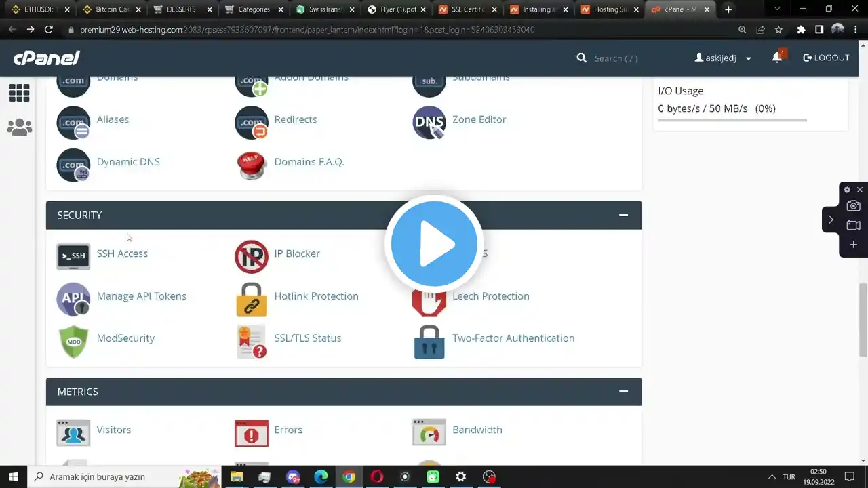Click the IP Blocker icon

251,256
